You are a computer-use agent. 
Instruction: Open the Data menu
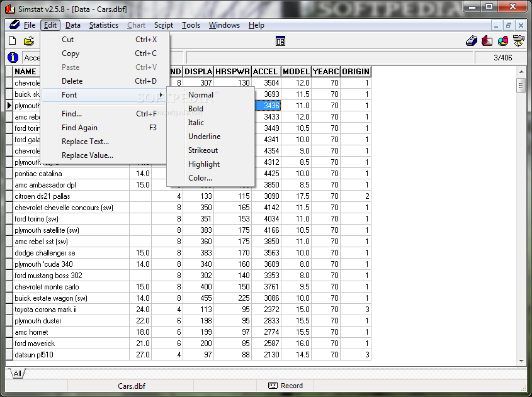[72, 25]
